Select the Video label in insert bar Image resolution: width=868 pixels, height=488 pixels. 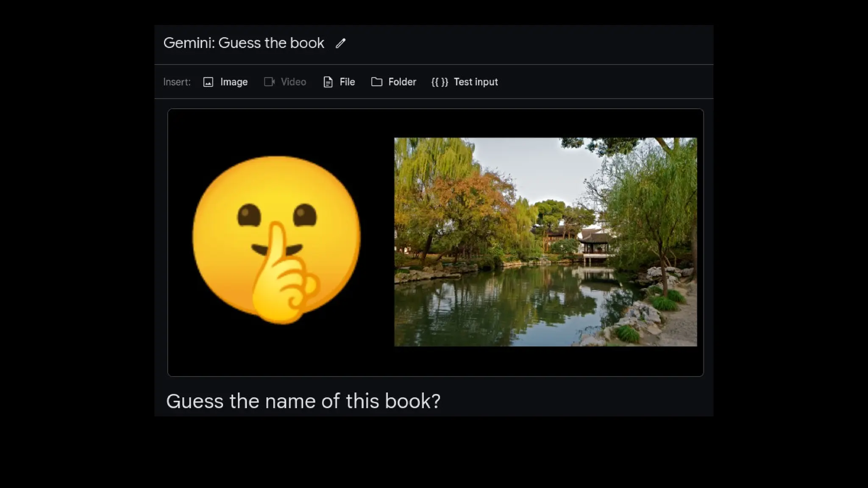click(x=293, y=82)
